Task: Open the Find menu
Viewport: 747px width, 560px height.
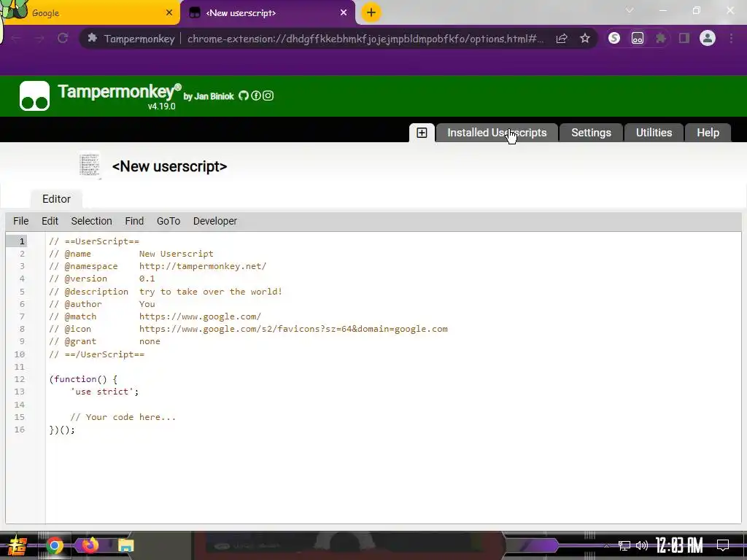Action: point(134,222)
